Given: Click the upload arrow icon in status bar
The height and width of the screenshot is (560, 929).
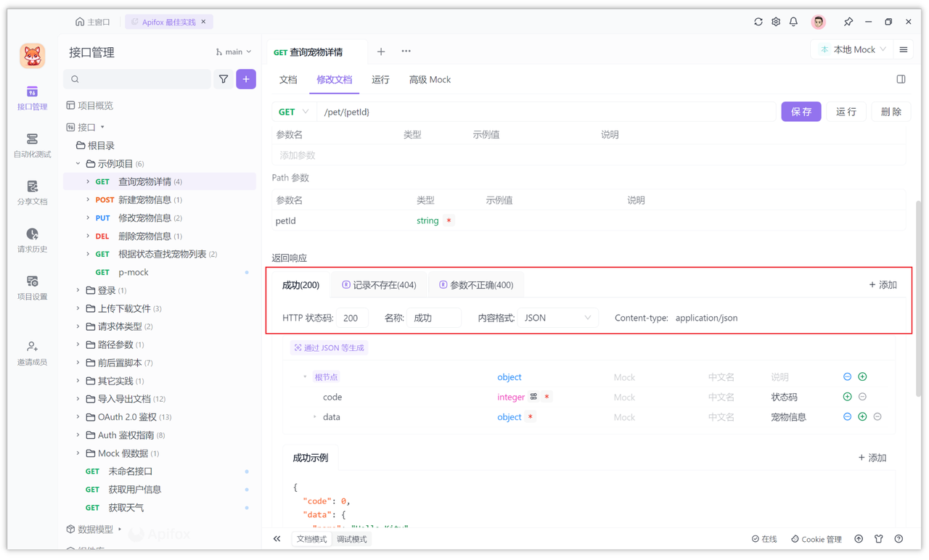Looking at the screenshot, I should (859, 539).
